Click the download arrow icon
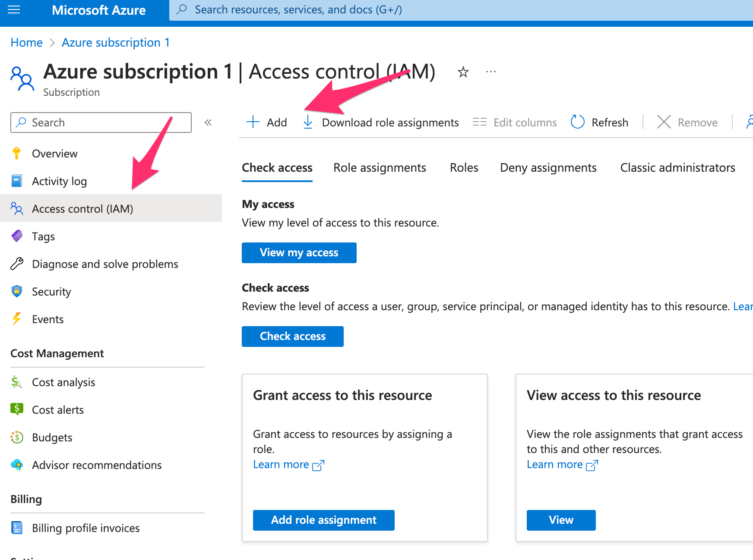 308,122
